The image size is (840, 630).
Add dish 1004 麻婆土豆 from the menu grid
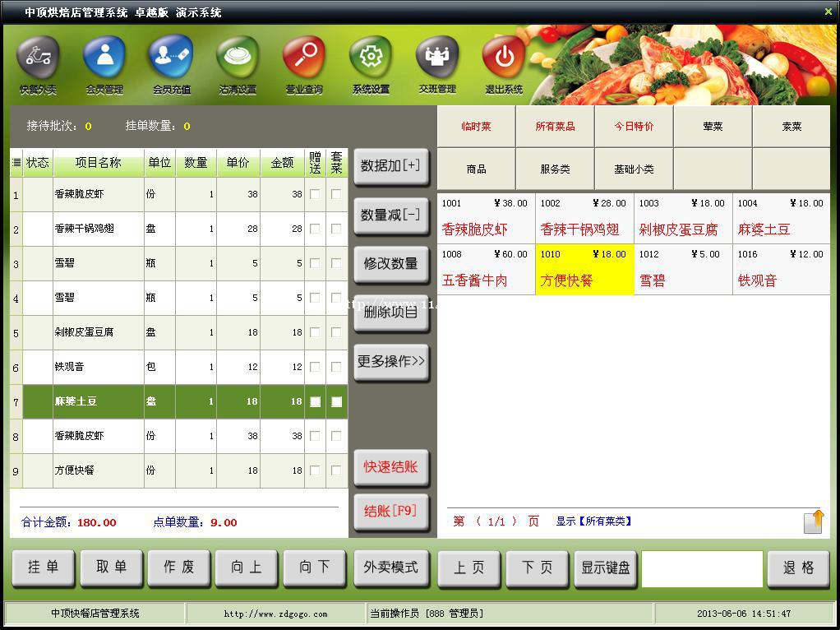tap(782, 218)
